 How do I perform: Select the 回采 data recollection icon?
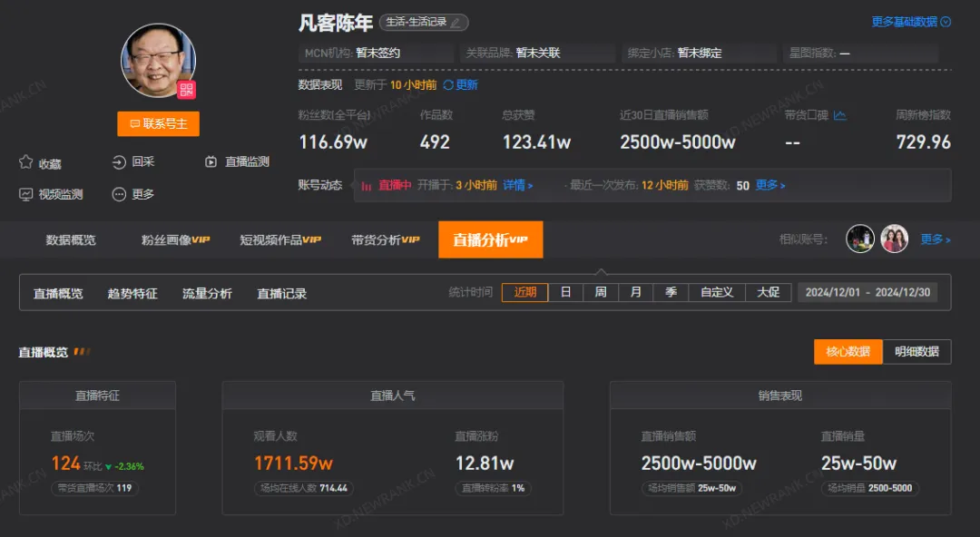pos(119,163)
